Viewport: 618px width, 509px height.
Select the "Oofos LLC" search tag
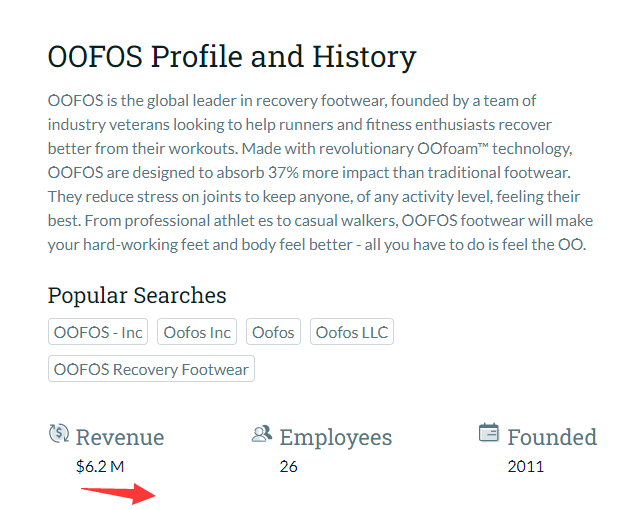352,332
